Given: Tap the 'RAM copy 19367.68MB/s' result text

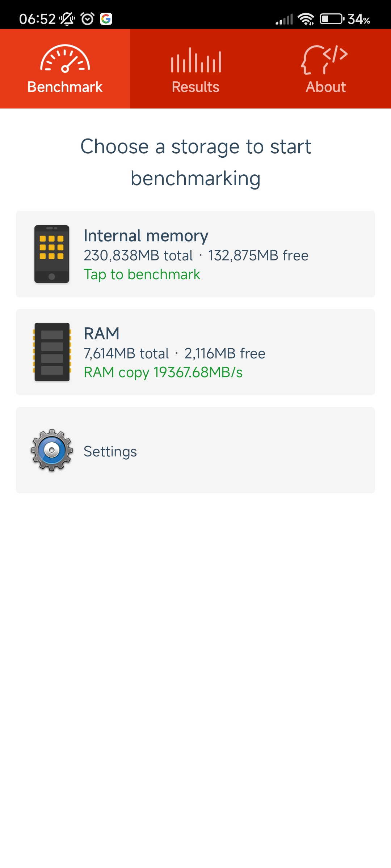Looking at the screenshot, I should click(x=163, y=373).
